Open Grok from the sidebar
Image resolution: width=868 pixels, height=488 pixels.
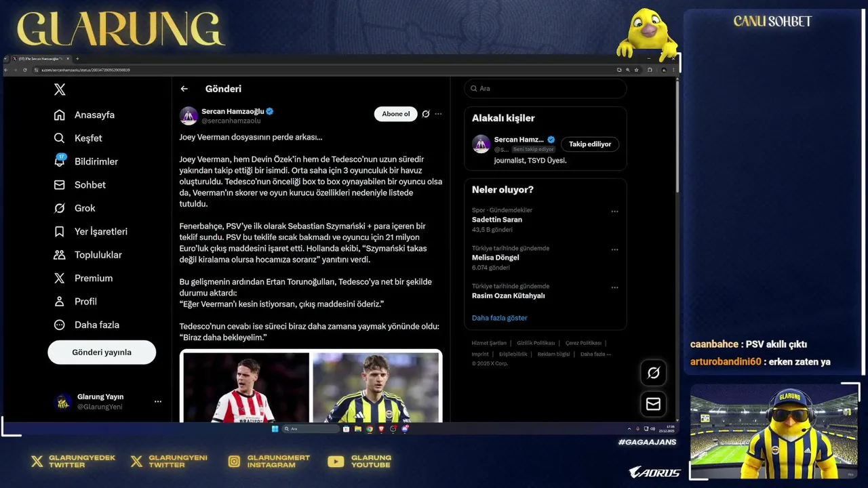pyautogui.click(x=75, y=208)
